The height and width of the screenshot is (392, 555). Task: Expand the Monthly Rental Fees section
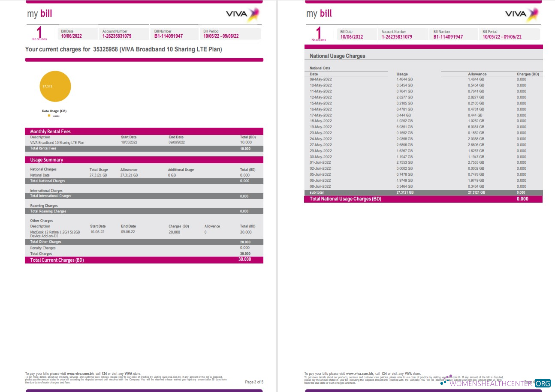click(x=144, y=132)
